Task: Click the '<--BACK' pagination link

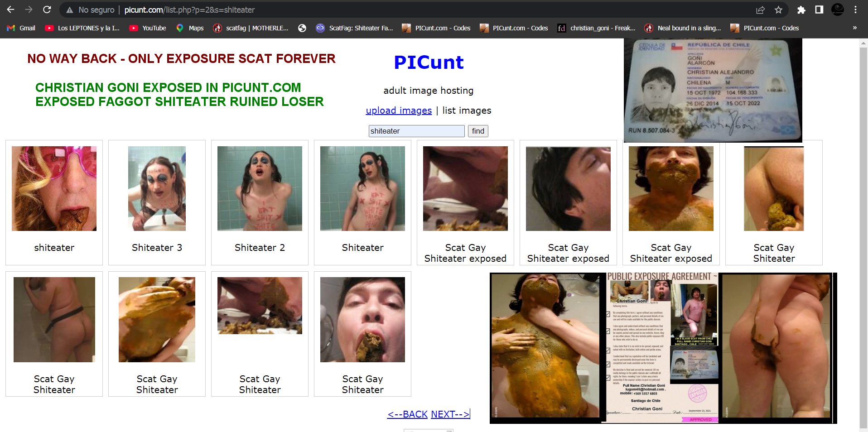Action: pos(407,414)
